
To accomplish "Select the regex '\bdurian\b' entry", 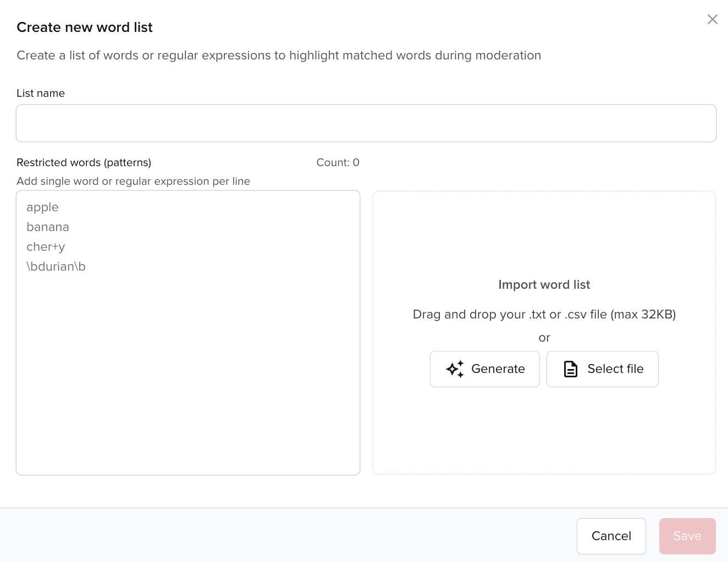I will (x=56, y=267).
